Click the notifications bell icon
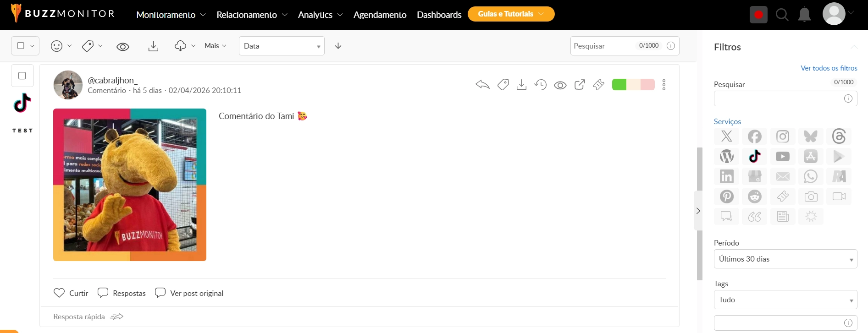The height and width of the screenshot is (333, 868). (804, 15)
